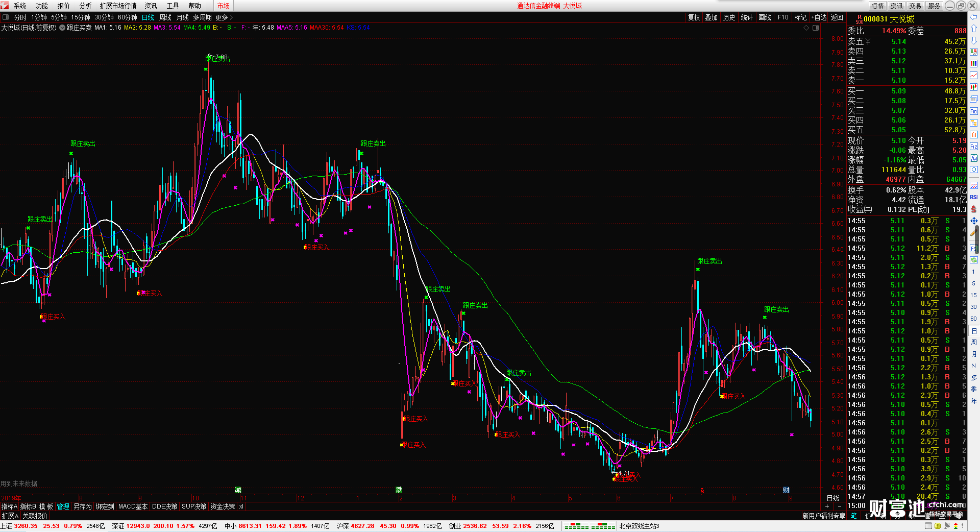Click +自选 to add to watchlist
This screenshot has height=532, width=980.
click(819, 17)
